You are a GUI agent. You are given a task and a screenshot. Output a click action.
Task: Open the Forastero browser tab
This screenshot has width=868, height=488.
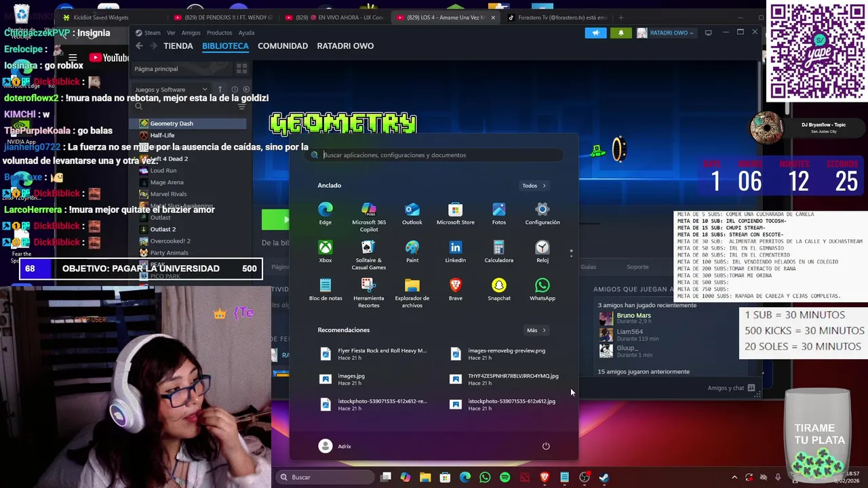[x=557, y=18]
